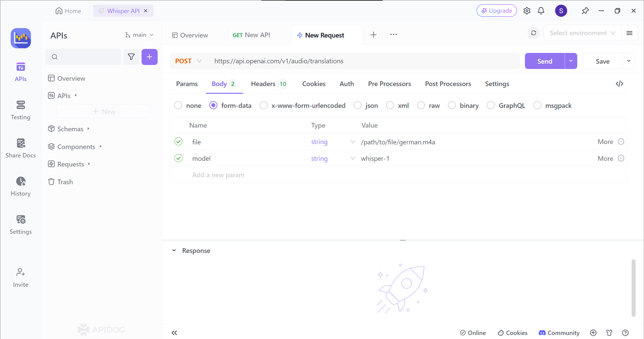Click the refresh environment icon
The width and height of the screenshot is (644, 339).
coord(533,33)
